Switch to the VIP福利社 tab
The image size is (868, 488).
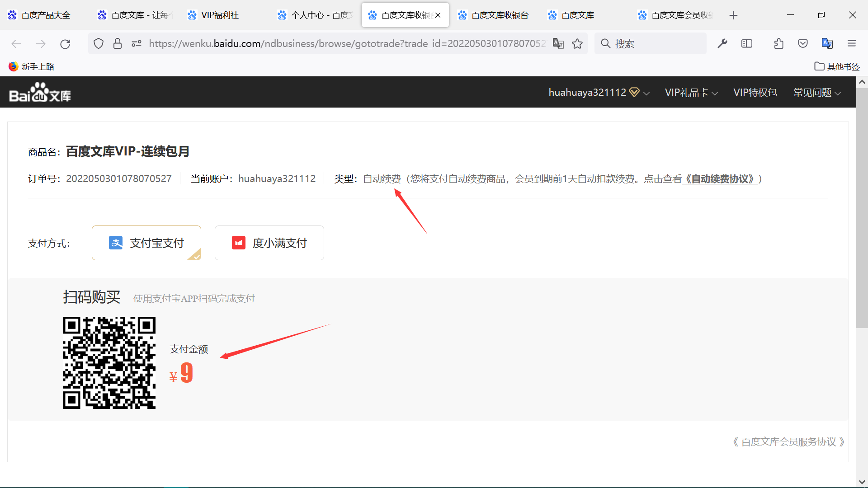point(220,15)
